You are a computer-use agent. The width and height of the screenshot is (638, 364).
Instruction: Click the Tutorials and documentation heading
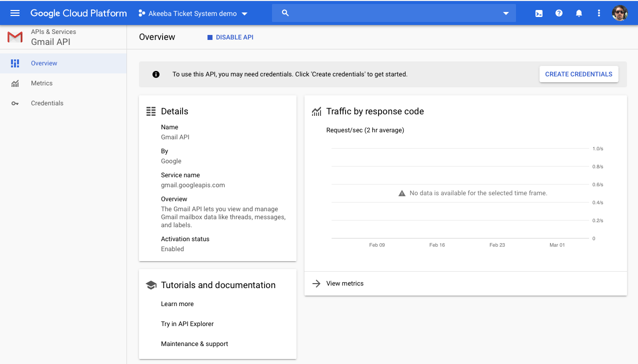(x=218, y=285)
